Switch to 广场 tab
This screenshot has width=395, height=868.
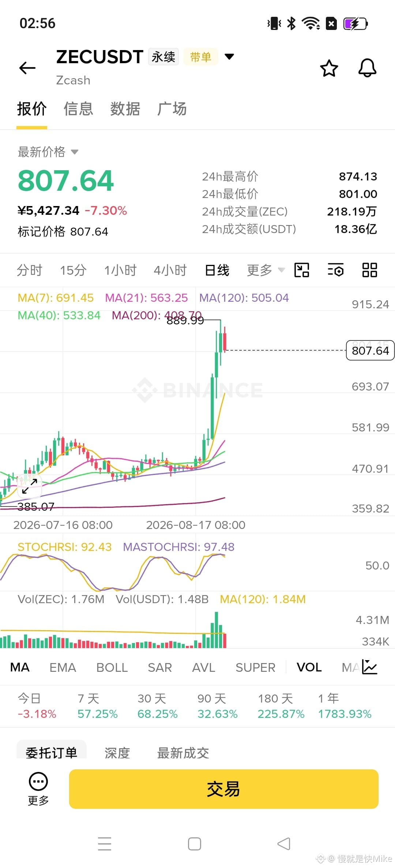[x=172, y=109]
